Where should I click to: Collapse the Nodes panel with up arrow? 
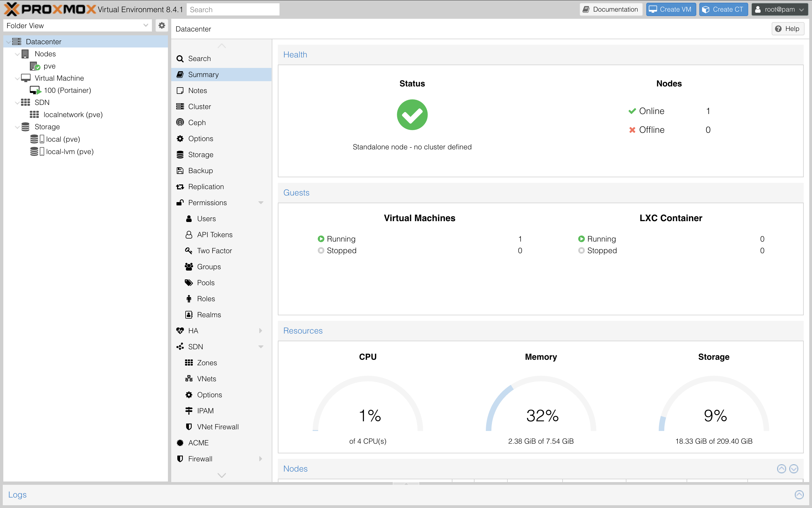[x=781, y=469]
